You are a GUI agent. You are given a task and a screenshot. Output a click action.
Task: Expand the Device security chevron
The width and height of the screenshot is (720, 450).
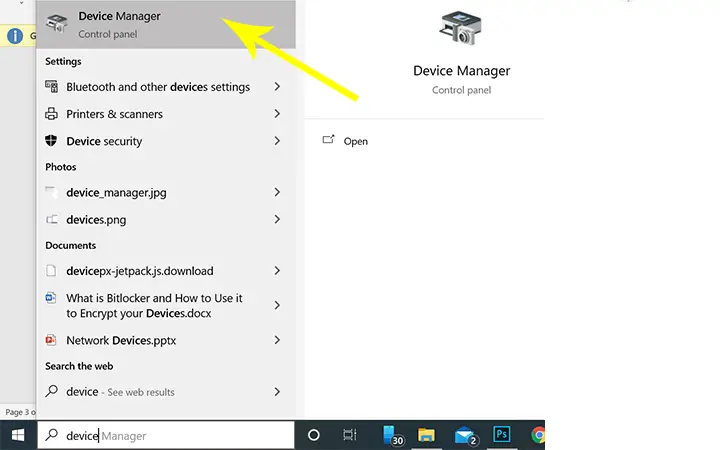tap(277, 141)
